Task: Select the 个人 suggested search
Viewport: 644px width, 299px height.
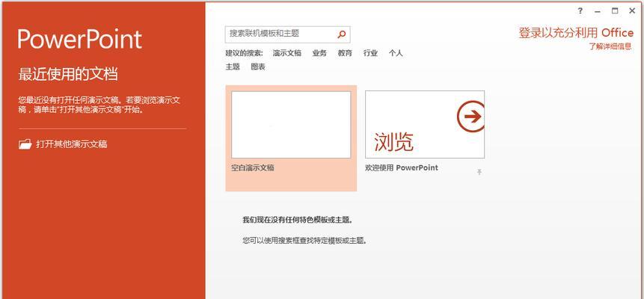Action: [396, 53]
